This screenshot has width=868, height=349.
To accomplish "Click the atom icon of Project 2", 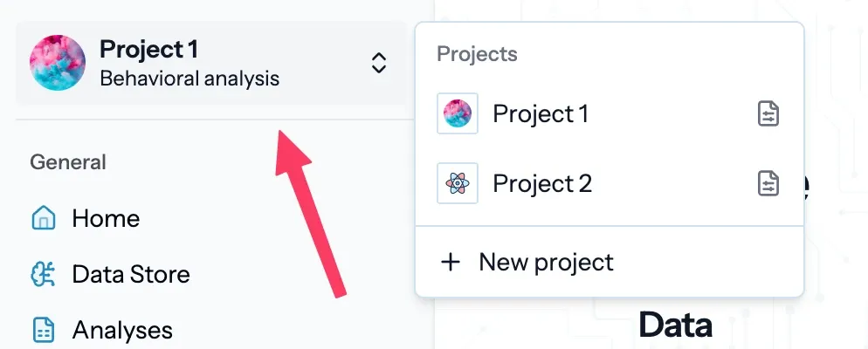I will (458, 183).
